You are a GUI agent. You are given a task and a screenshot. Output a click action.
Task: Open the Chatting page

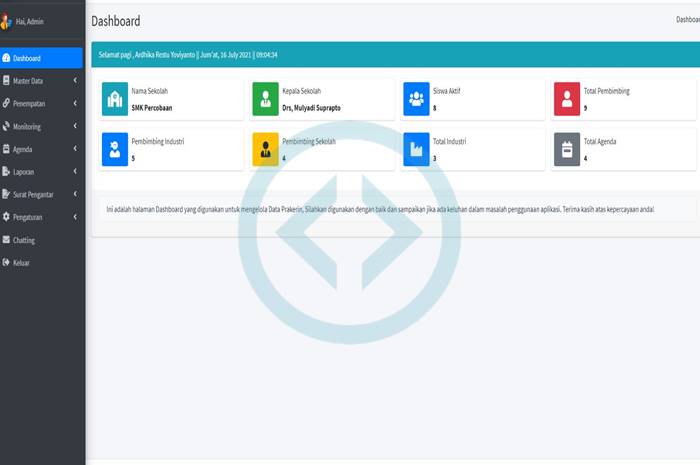(24, 240)
